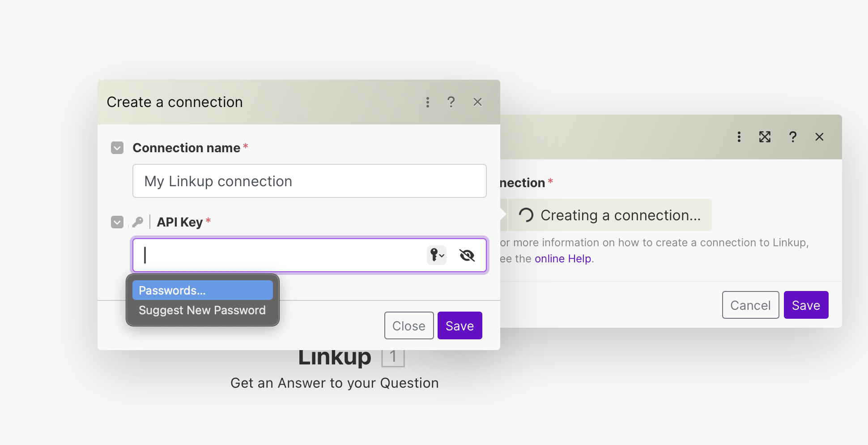Close the Linkup module panel with its X icon

point(819,137)
